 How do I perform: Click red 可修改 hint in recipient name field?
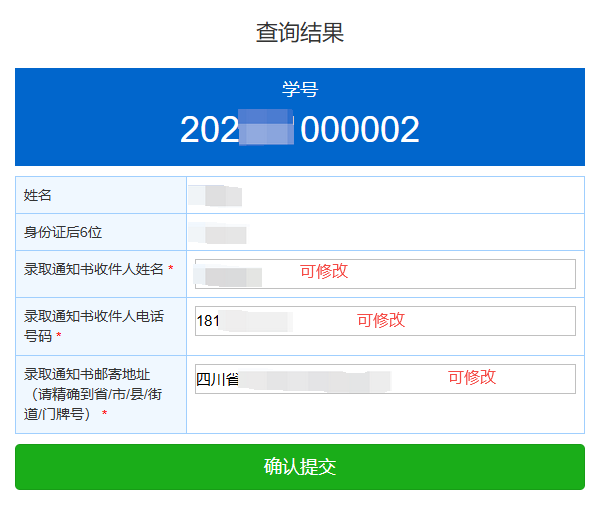click(x=324, y=271)
